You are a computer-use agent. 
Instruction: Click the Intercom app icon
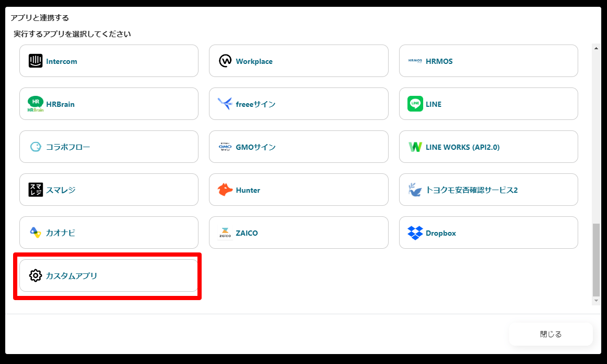click(36, 61)
